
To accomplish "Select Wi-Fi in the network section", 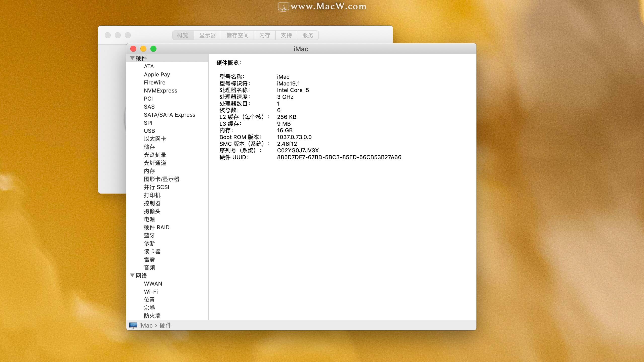I will coord(151,291).
